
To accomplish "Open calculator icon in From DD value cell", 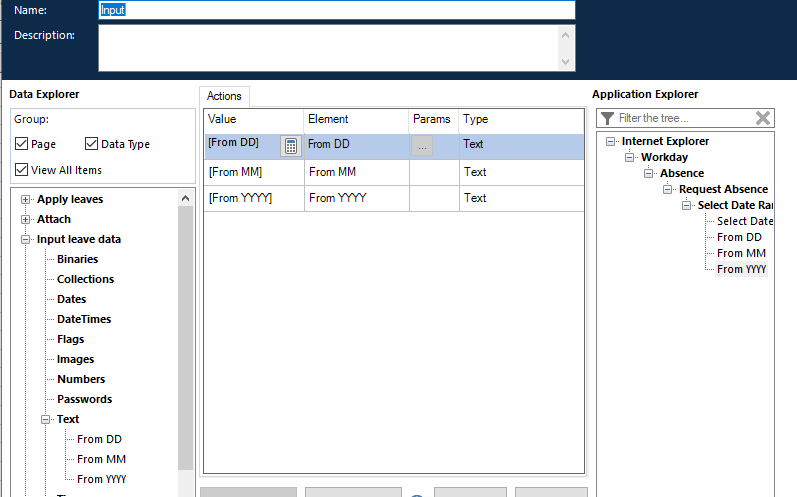I will [291, 146].
